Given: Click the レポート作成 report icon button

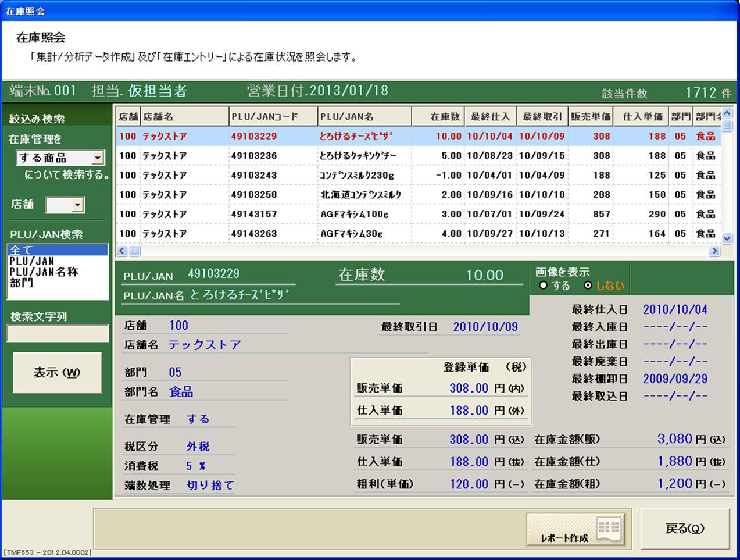Looking at the screenshot, I should tap(575, 530).
